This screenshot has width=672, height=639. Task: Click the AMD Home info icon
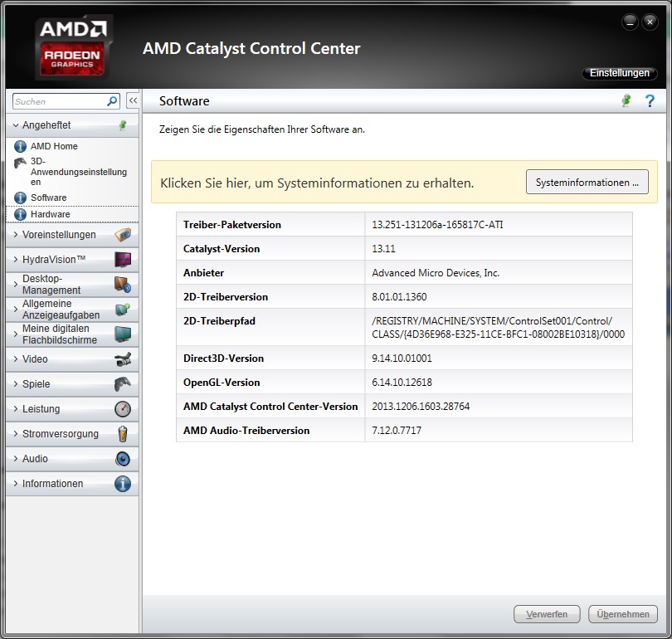[20, 146]
